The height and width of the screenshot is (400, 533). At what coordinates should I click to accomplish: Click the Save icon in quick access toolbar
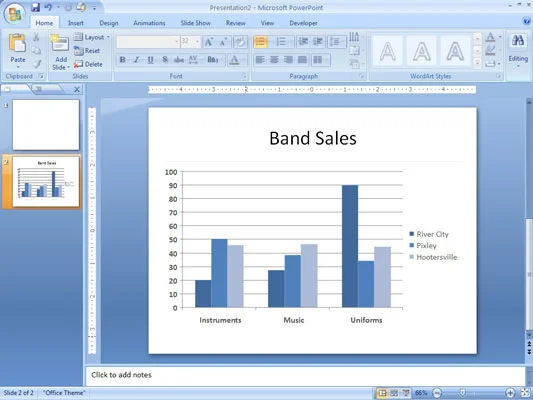pos(36,7)
